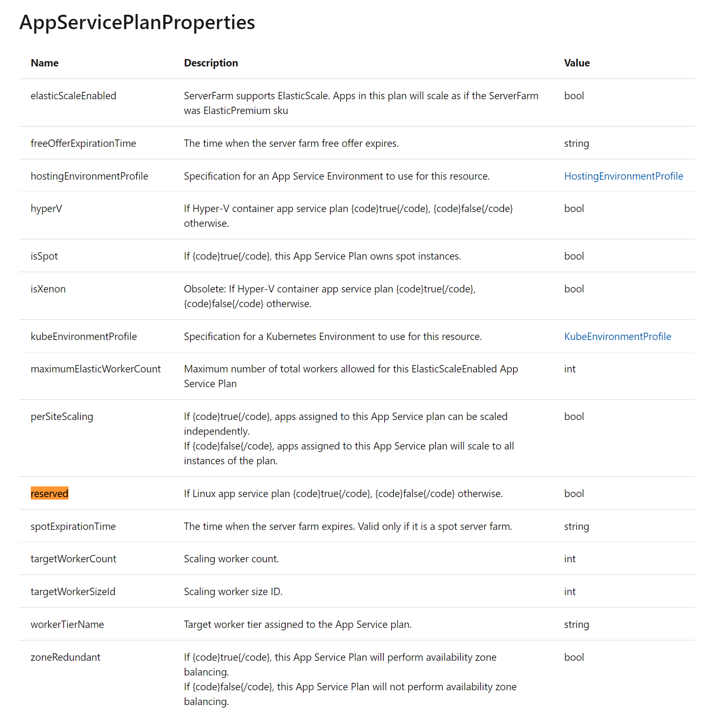Open the KubeEnvironmentProfile link

click(x=618, y=336)
